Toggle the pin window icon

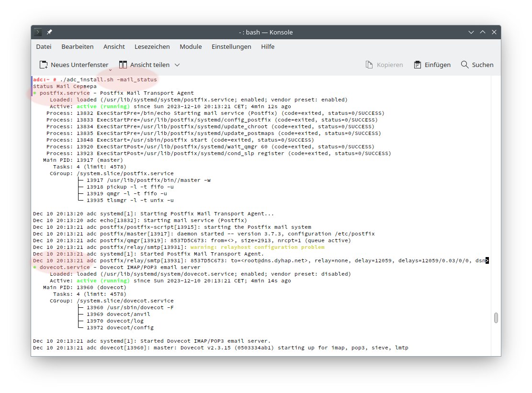tap(50, 33)
